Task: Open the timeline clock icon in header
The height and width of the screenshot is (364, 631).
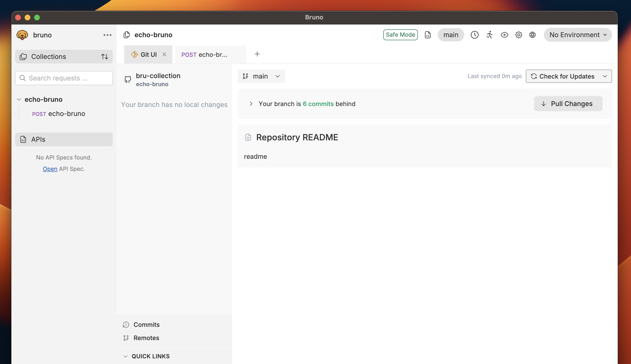Action: [x=474, y=35]
